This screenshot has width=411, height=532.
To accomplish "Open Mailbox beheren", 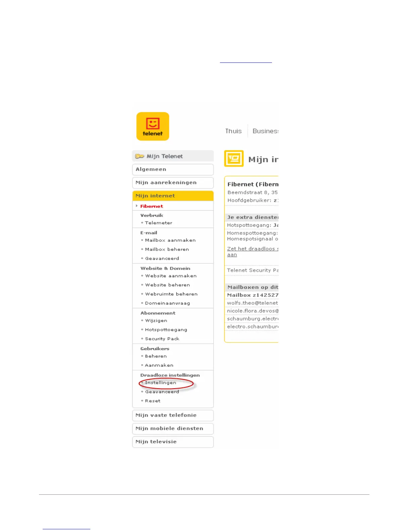I will point(167,249).
